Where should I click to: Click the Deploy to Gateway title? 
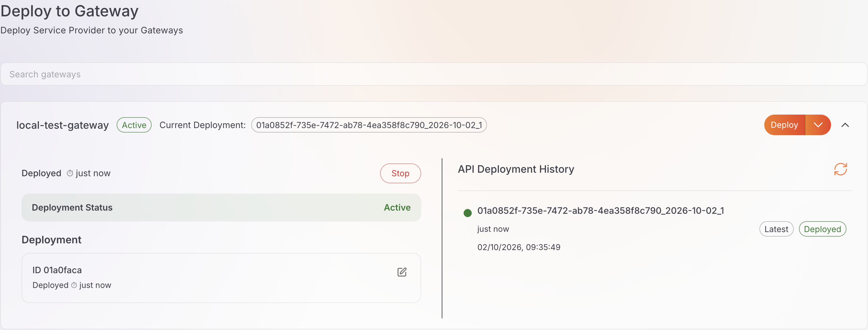(69, 11)
